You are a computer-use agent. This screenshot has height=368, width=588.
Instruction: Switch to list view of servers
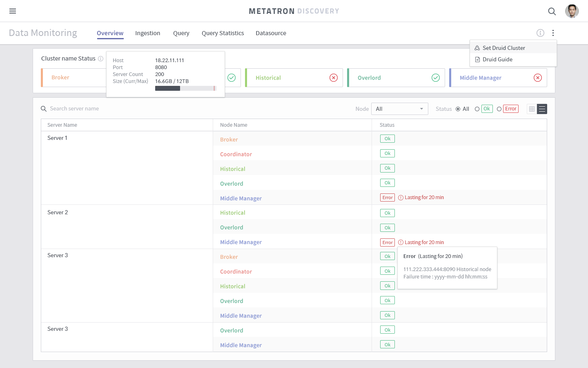pyautogui.click(x=542, y=109)
